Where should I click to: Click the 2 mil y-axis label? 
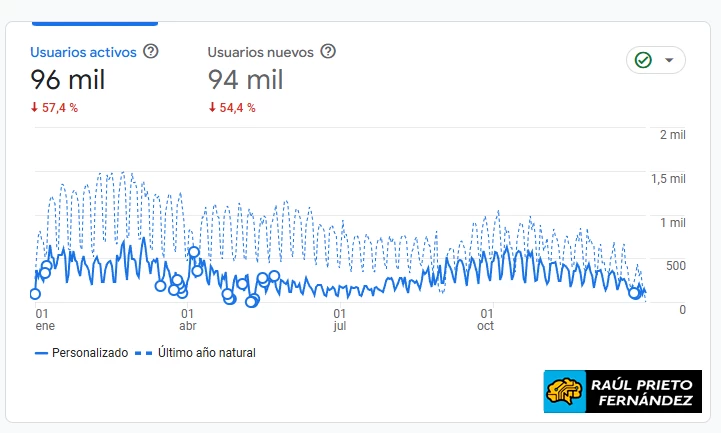coord(672,135)
